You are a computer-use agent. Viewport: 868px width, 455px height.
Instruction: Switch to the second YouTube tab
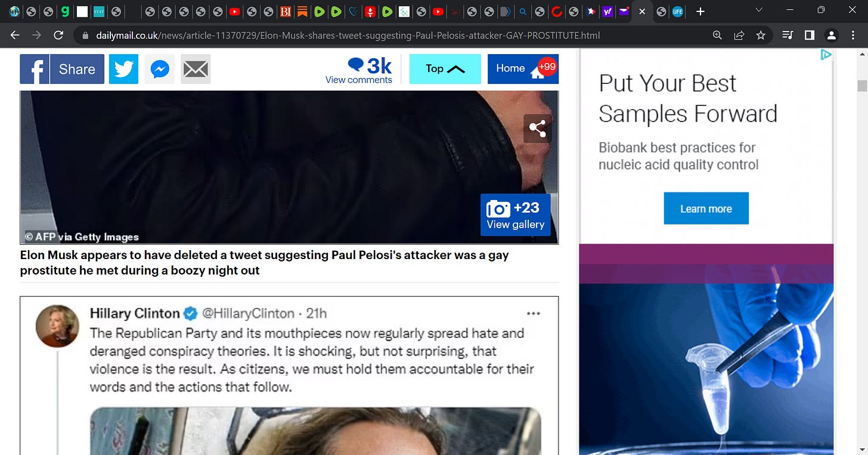point(438,11)
